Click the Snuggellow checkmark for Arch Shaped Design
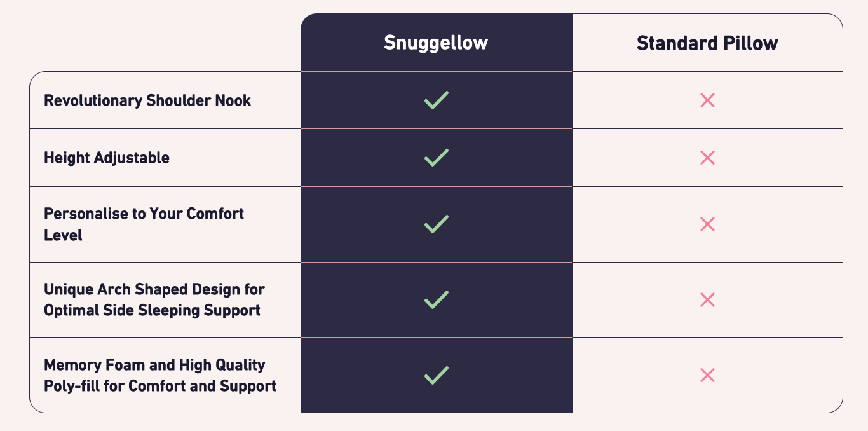Image resolution: width=868 pixels, height=431 pixels. tap(436, 299)
